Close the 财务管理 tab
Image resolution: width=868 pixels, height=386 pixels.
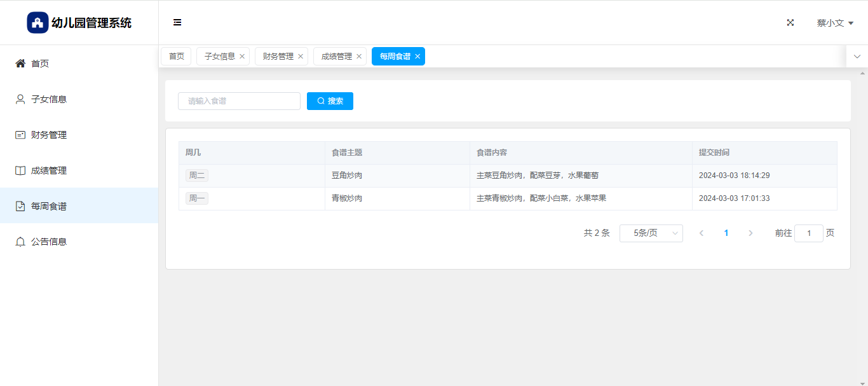click(301, 57)
